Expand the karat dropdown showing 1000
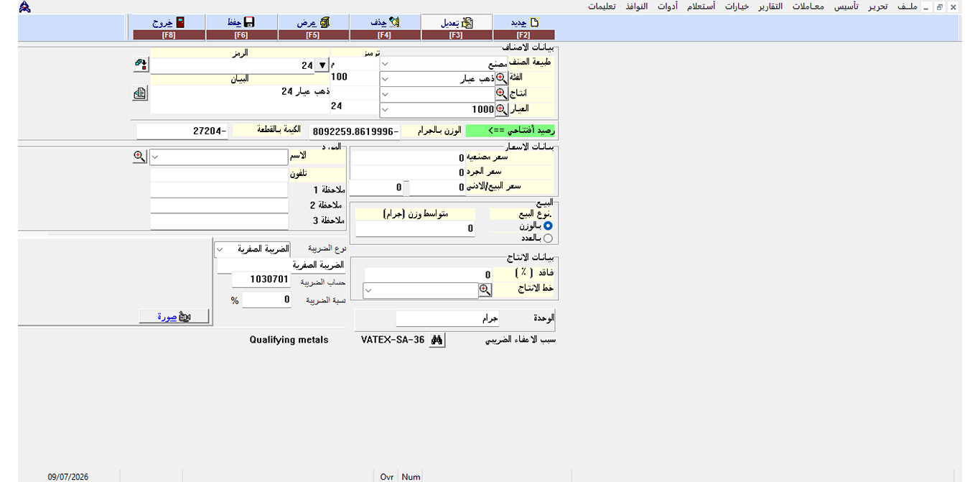 (x=386, y=109)
